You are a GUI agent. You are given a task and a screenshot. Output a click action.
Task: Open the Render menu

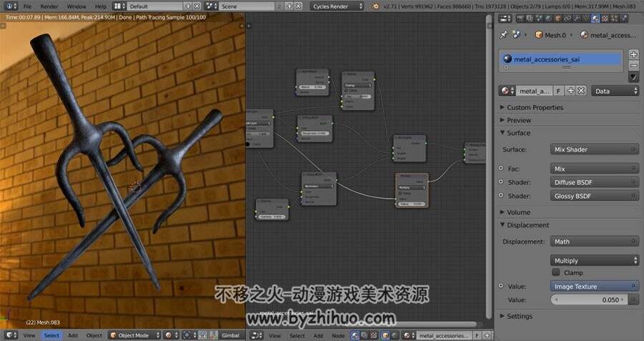pyautogui.click(x=49, y=6)
